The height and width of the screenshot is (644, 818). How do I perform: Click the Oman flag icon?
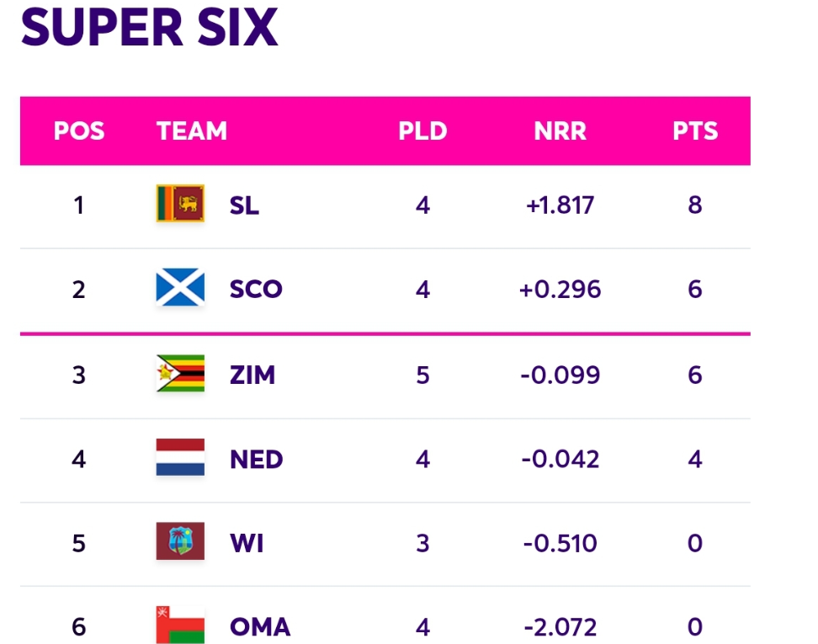click(180, 625)
